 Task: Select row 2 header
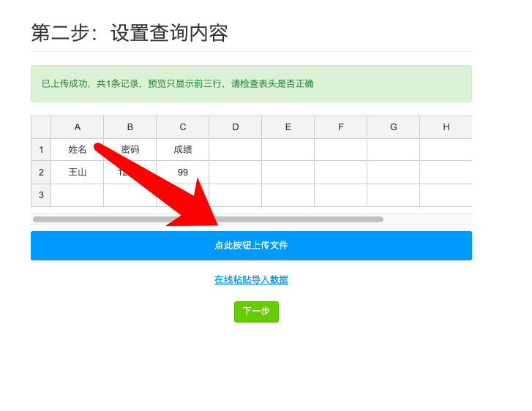pyautogui.click(x=41, y=173)
